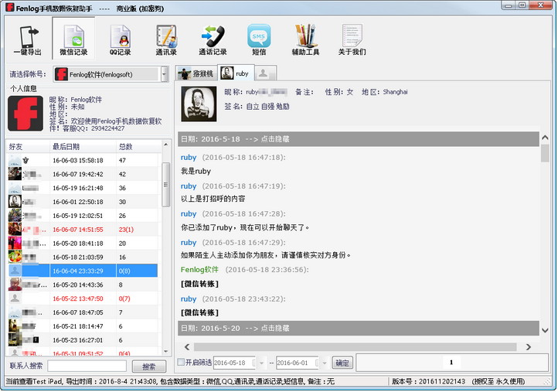Open the end date 2016-06-01 picker dropdown
Image resolution: width=558 pixels, height=392 pixels.
point(324,363)
